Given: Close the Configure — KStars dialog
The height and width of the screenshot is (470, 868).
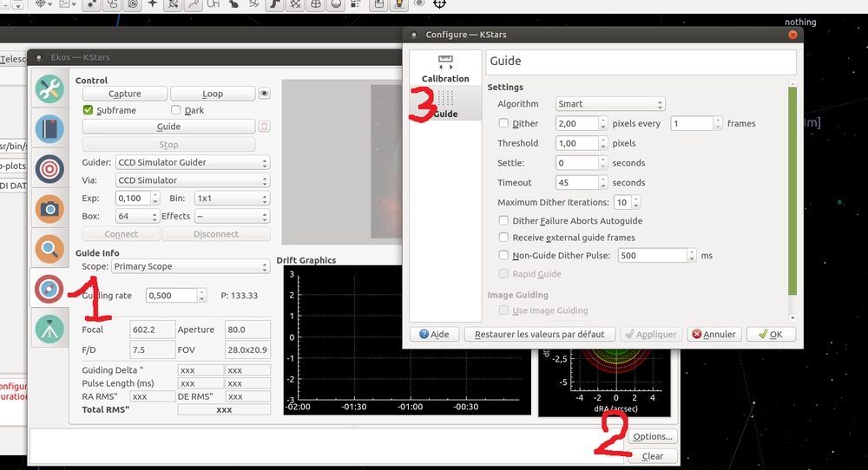Looking at the screenshot, I should pyautogui.click(x=792, y=35).
